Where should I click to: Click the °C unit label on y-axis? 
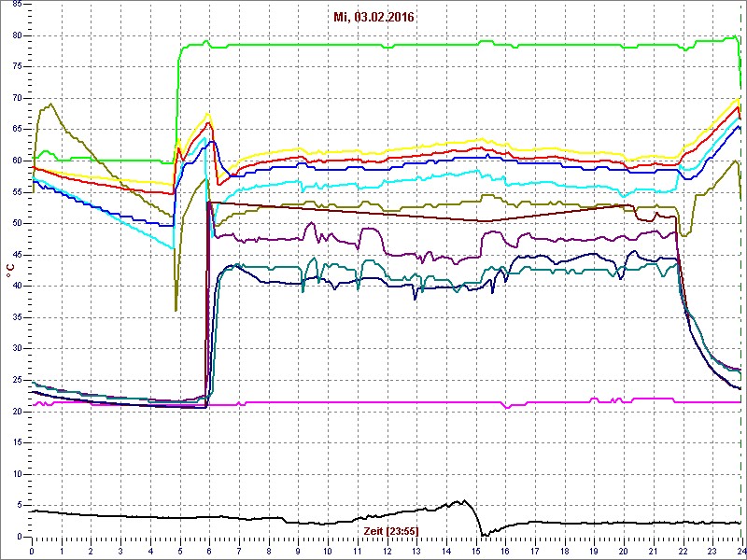[10, 272]
